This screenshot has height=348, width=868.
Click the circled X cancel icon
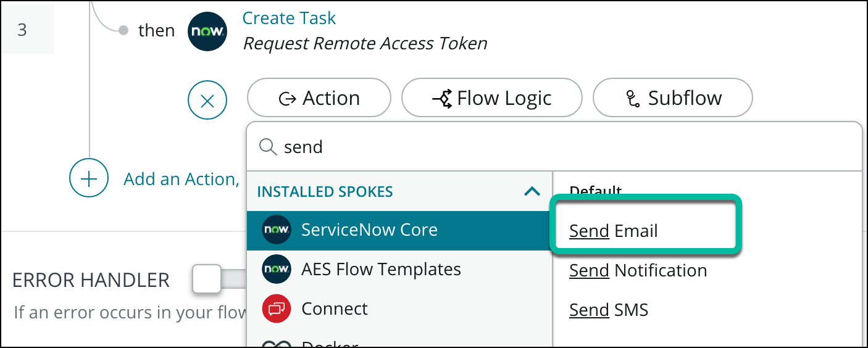[x=207, y=101]
